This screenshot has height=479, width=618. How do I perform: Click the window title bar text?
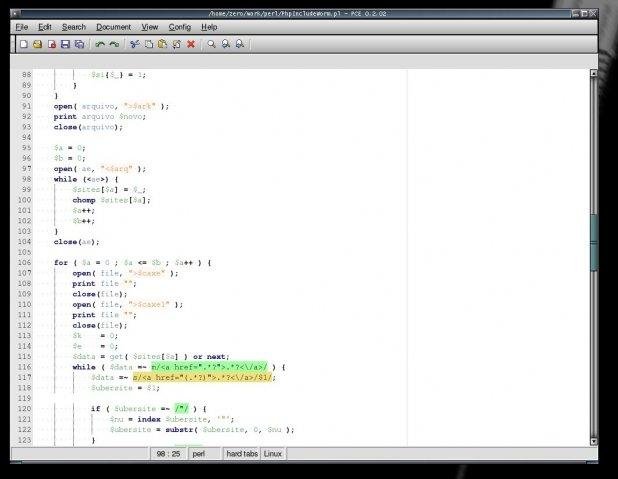coord(297,13)
